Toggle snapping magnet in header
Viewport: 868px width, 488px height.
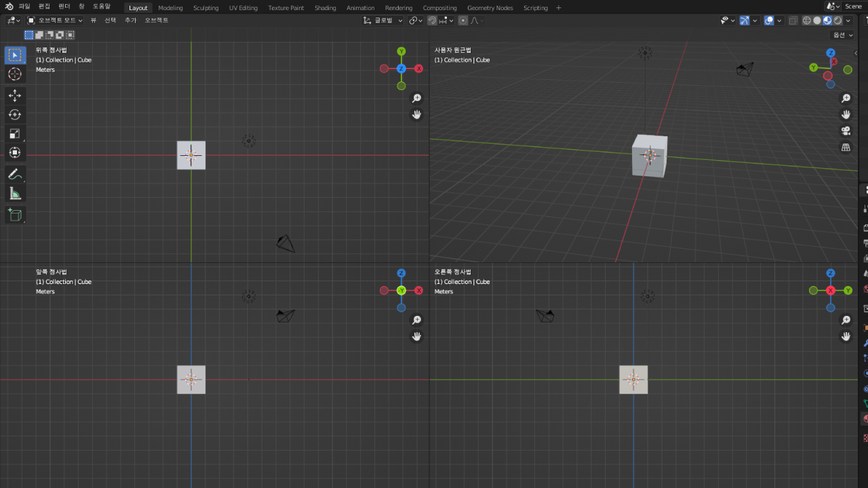pyautogui.click(x=433, y=20)
